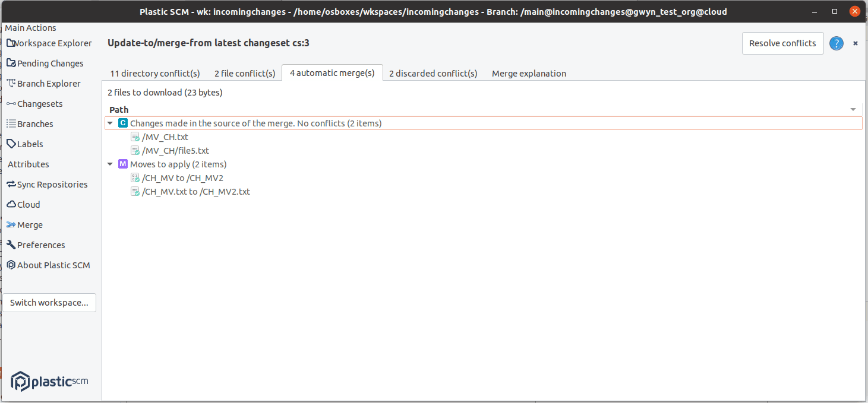Screen dimensions: 868x403
Task: Minimize the Plastic SCM window
Action: 815,11
